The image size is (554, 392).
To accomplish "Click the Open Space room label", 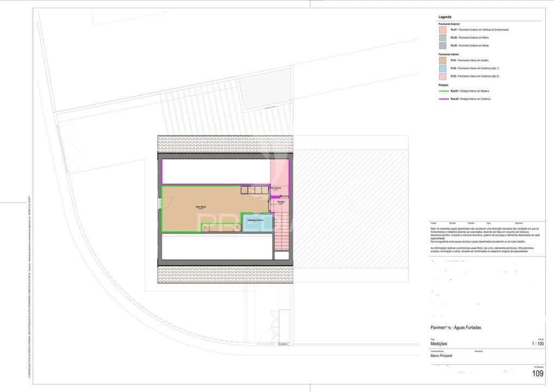I will [x=201, y=207].
